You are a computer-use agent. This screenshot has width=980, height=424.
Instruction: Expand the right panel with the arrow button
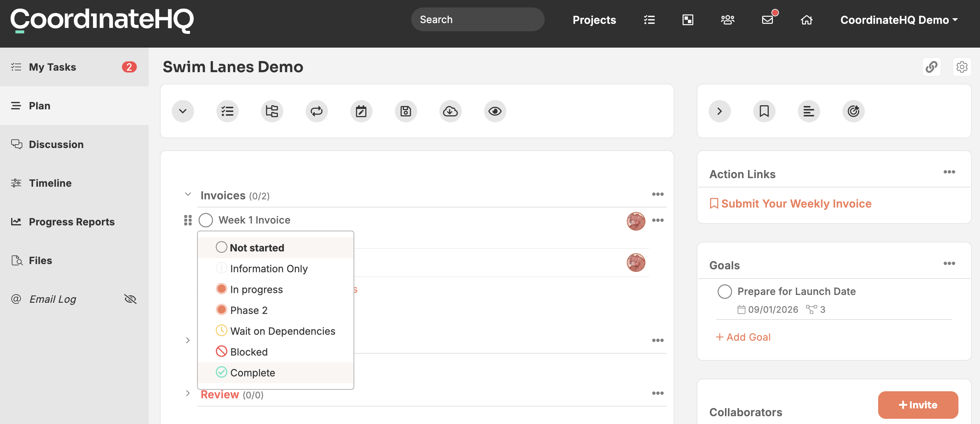coord(719,111)
